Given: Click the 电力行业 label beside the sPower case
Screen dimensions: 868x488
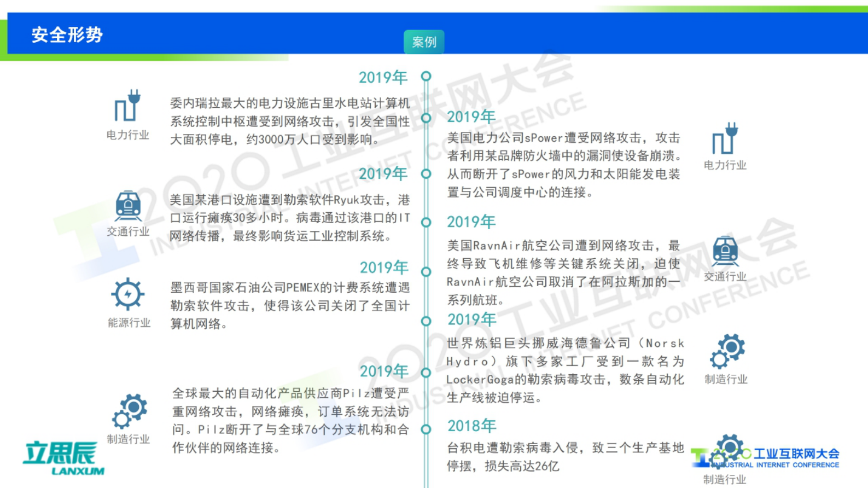Looking at the screenshot, I should pyautogui.click(x=725, y=165).
